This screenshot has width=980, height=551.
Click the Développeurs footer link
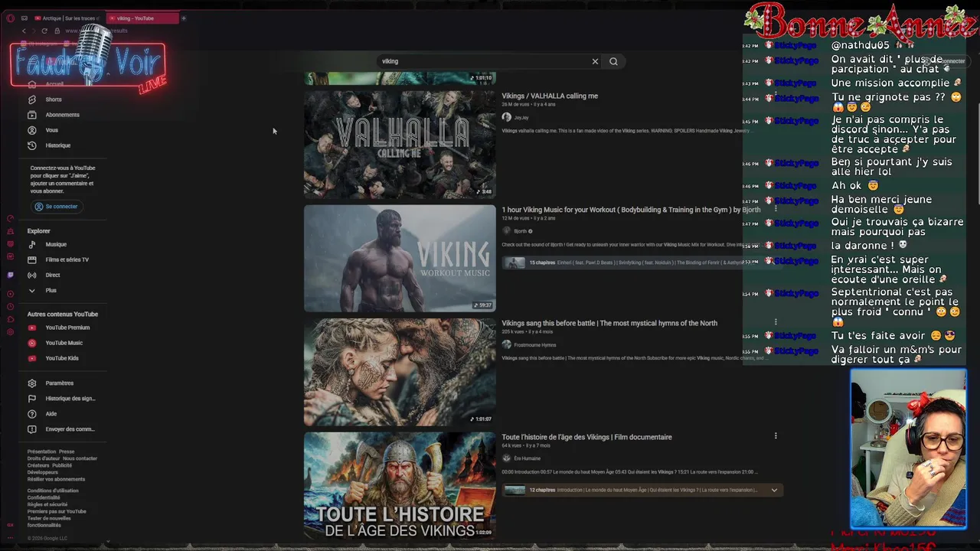pos(43,472)
